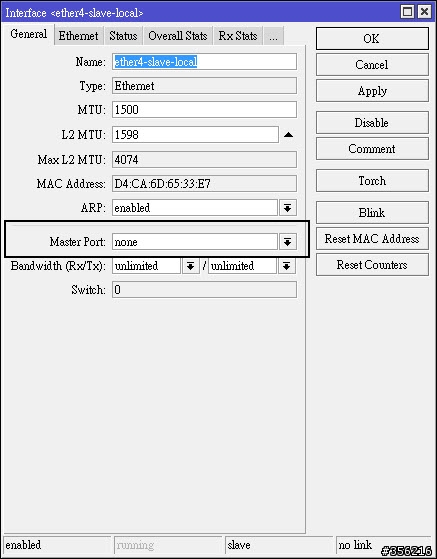The image size is (437, 559).
Task: Click the Type field showing Ethernet
Action: click(204, 86)
